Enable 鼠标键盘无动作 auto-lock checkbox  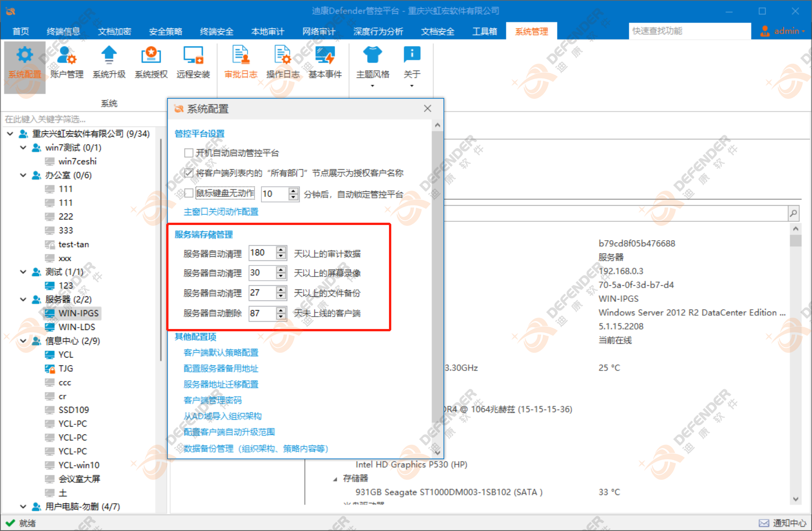click(x=189, y=193)
